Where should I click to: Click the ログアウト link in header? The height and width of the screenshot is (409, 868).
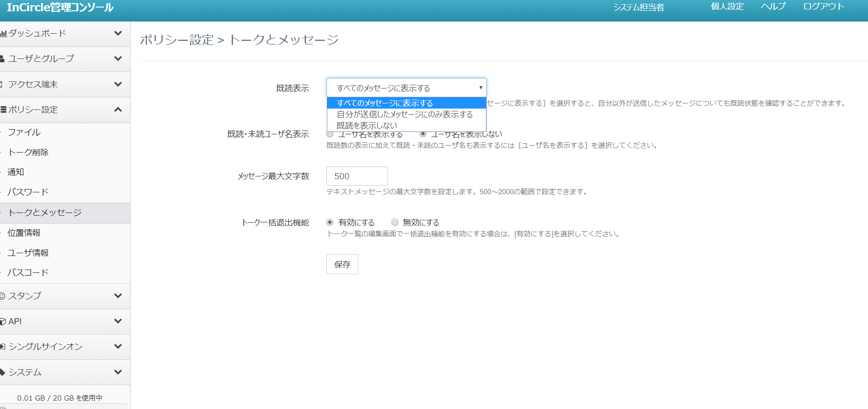pos(824,7)
